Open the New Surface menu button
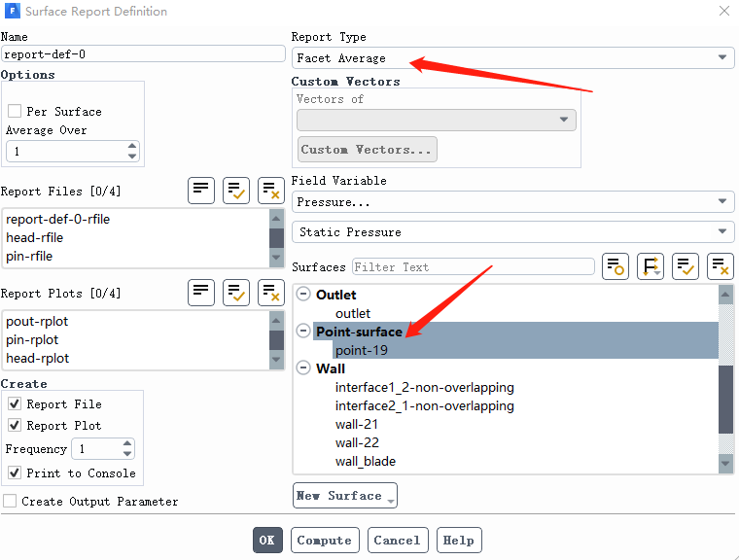The width and height of the screenshot is (739, 560). [345, 496]
